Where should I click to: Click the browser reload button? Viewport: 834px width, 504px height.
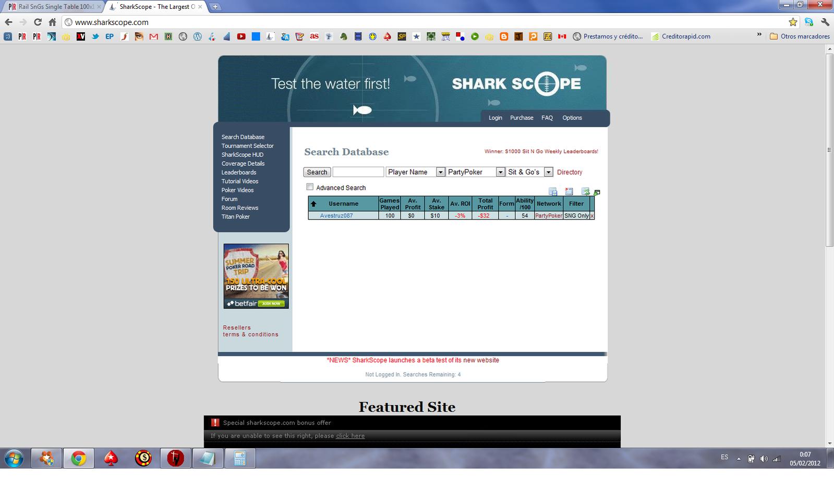coord(38,22)
